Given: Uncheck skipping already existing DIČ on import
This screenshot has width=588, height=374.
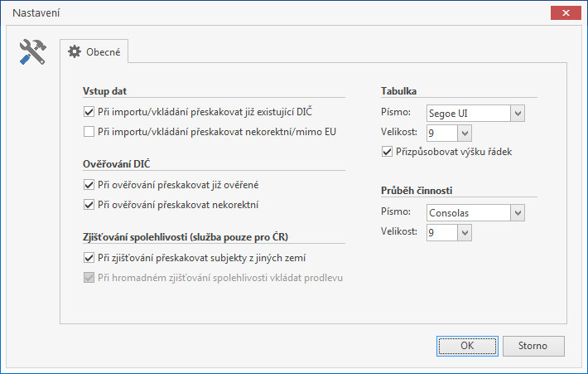Looking at the screenshot, I should pos(89,112).
